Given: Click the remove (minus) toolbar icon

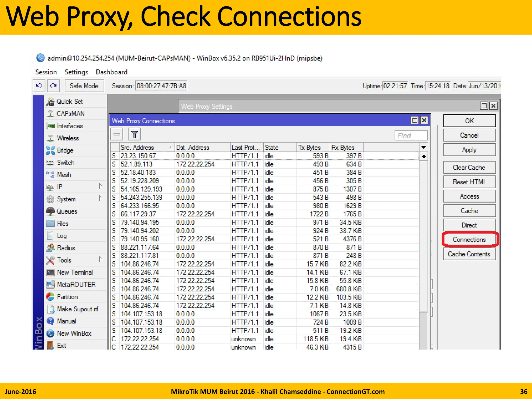Looking at the screenshot, I should click(x=117, y=135).
